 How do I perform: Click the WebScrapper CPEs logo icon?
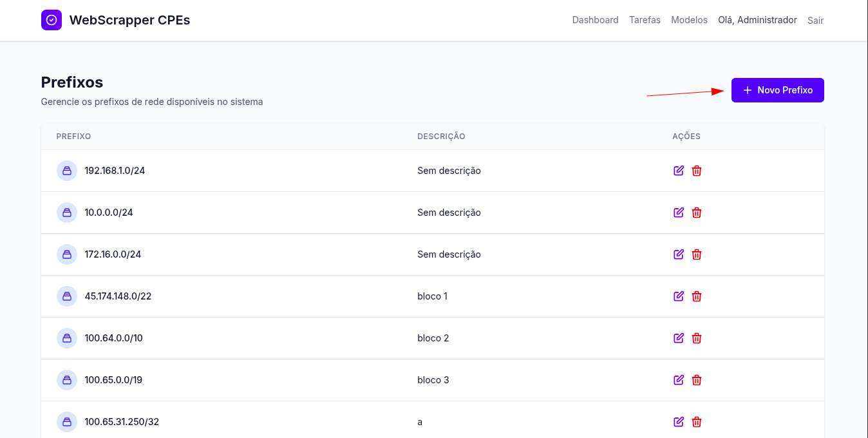click(52, 20)
